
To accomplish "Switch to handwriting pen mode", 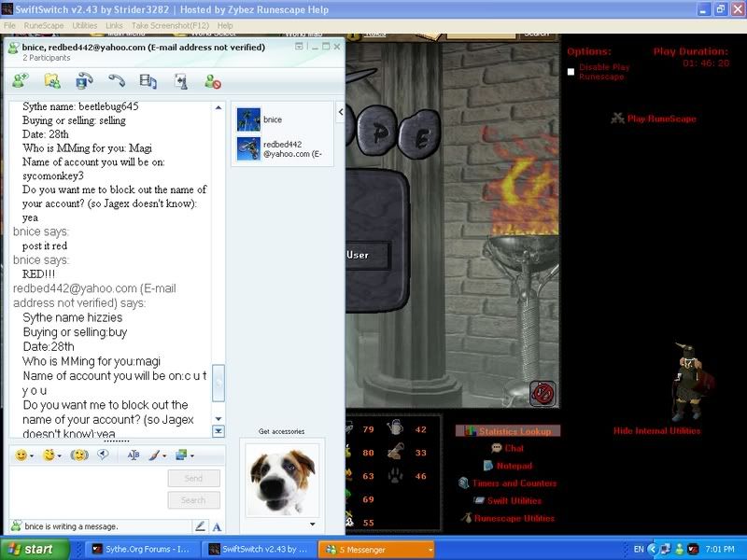I will tap(200, 526).
